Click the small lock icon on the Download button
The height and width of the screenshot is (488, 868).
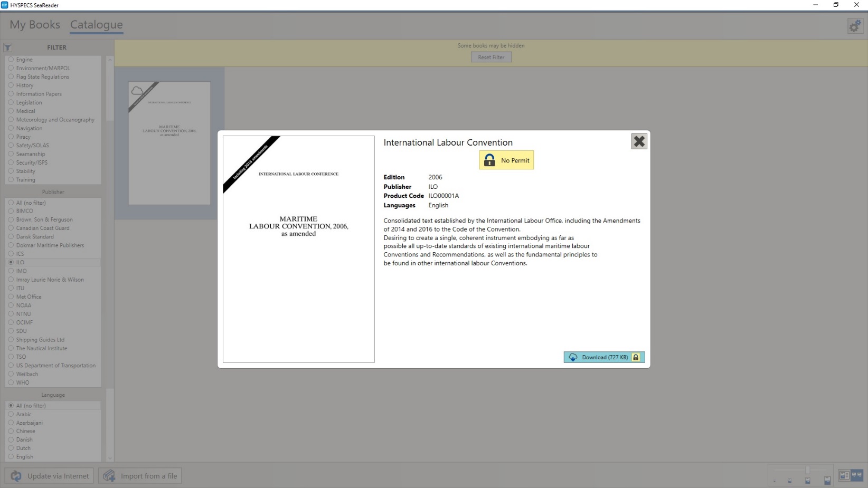tap(636, 357)
